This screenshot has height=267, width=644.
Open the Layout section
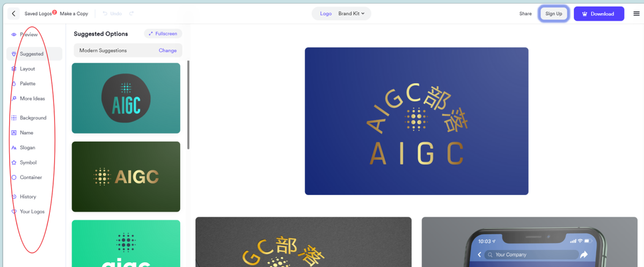(x=27, y=69)
